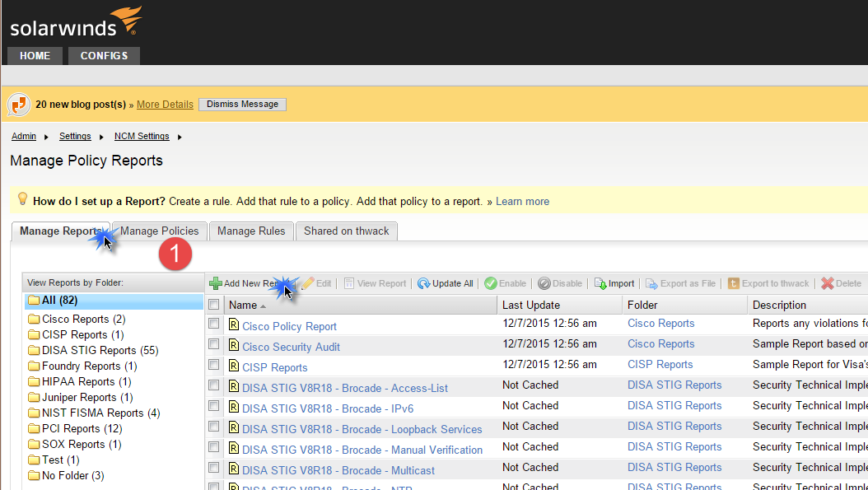Sort by the Last Update column header

(x=560, y=305)
